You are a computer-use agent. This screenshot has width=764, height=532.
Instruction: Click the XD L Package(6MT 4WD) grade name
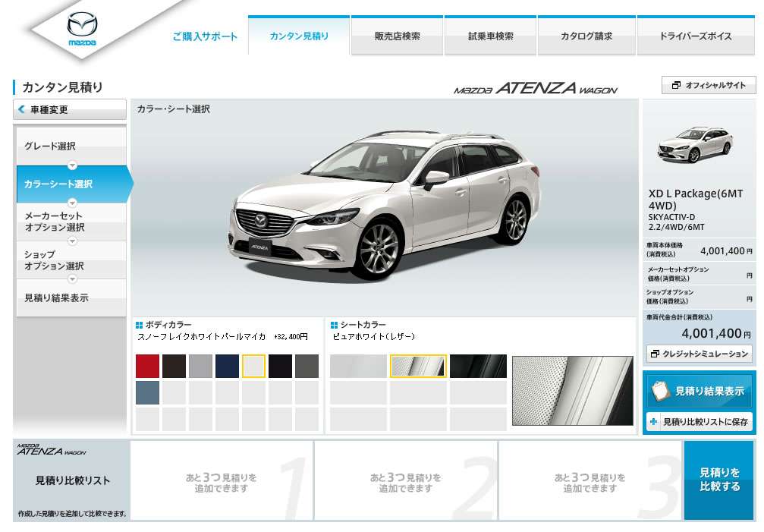(x=696, y=200)
